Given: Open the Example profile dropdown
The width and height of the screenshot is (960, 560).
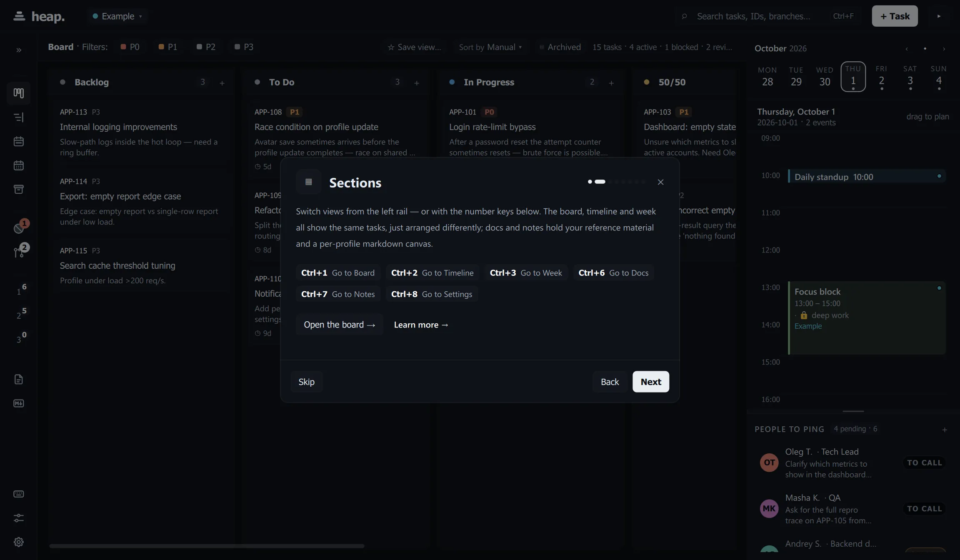Looking at the screenshot, I should point(118,16).
